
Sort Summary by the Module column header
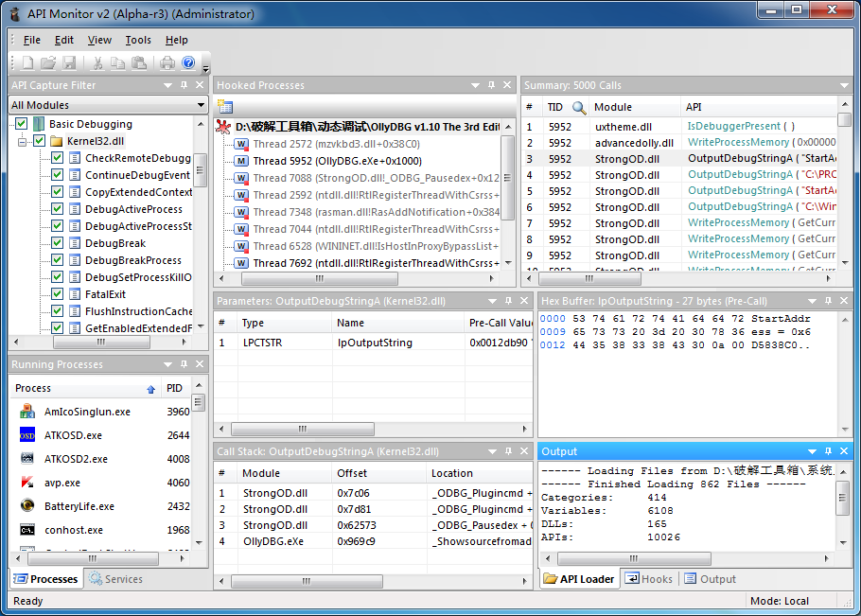tap(635, 107)
